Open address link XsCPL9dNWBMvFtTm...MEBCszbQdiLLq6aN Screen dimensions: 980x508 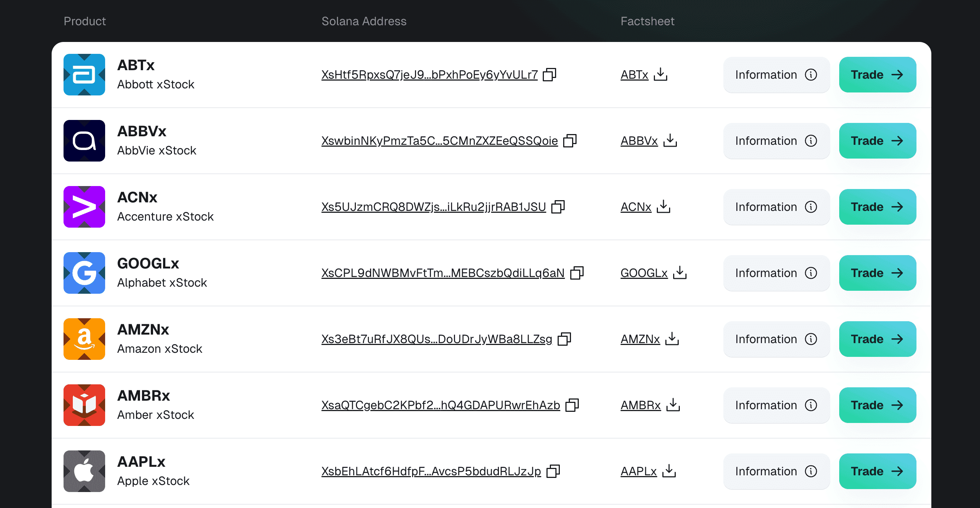click(x=443, y=273)
